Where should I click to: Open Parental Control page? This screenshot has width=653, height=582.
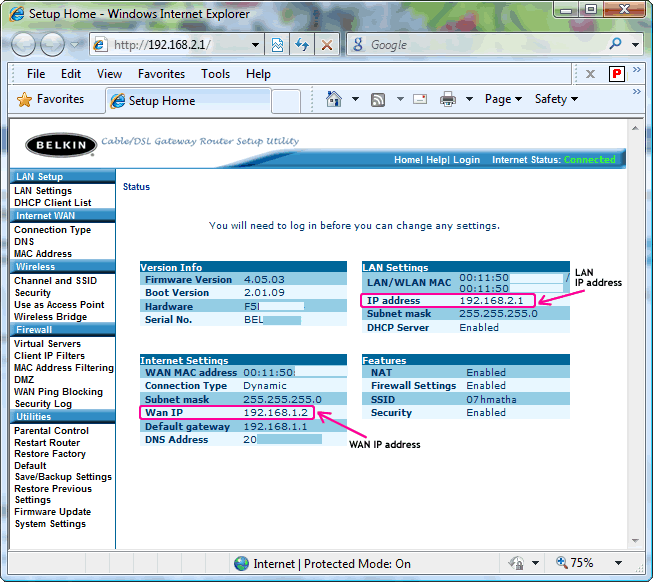[x=51, y=431]
